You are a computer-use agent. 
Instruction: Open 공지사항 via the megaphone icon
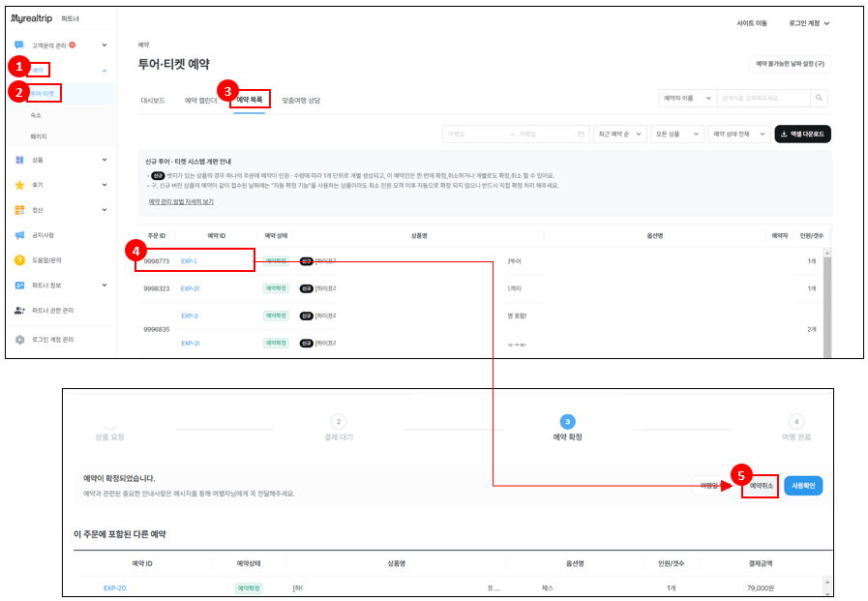pos(19,235)
